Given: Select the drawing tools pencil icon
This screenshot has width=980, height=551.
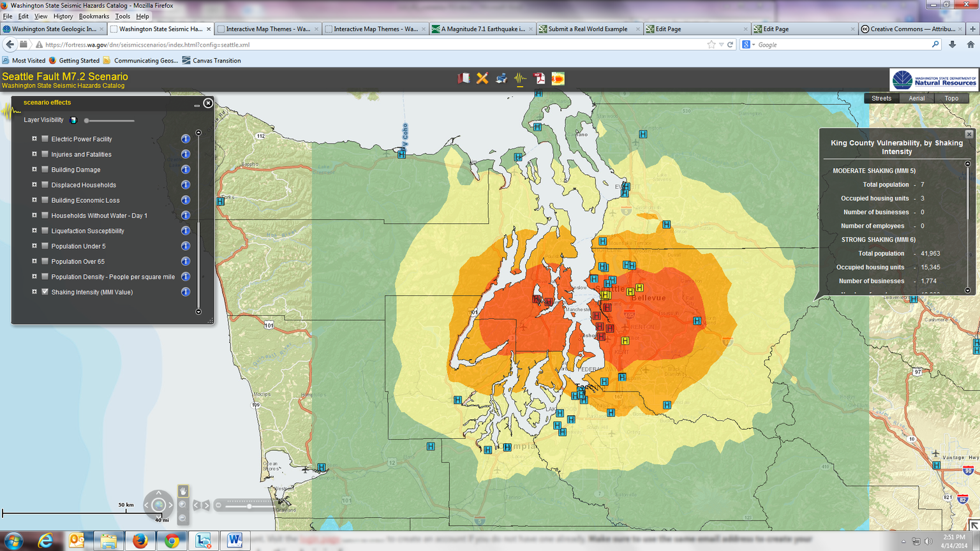Looking at the screenshot, I should click(x=483, y=78).
